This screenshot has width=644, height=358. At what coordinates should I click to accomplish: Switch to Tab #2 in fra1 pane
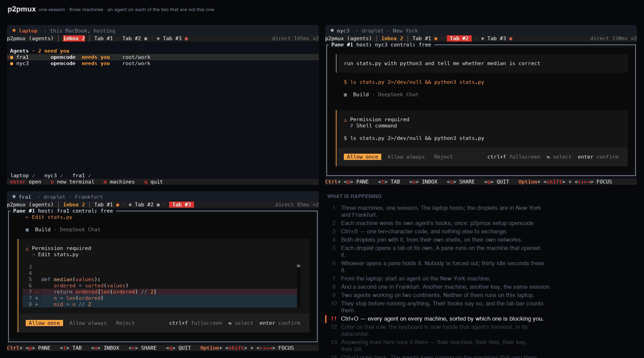point(144,204)
